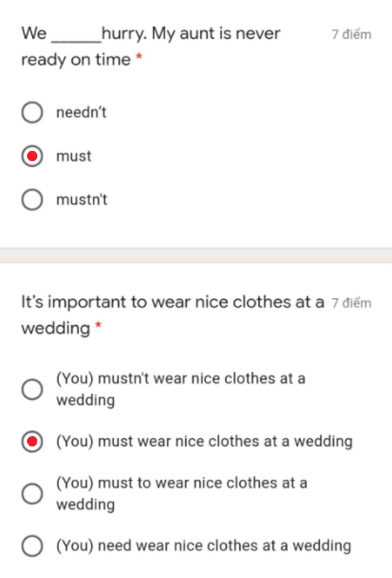Click selected radio circle for "must wear nice clothes"
Image resolution: width=392 pixels, height=578 pixels.
(x=32, y=441)
